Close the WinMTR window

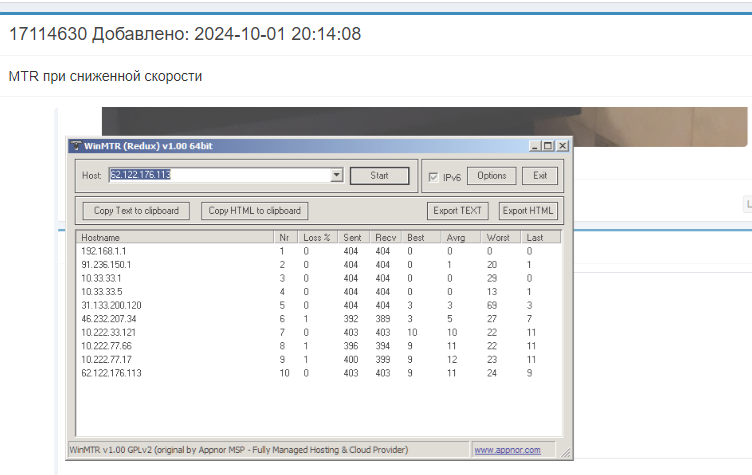click(x=562, y=146)
